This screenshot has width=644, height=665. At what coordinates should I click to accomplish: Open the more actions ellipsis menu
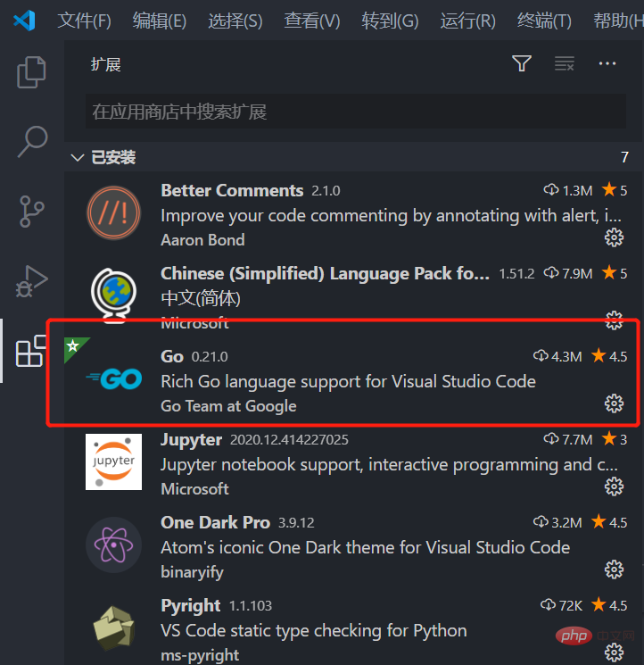tap(607, 63)
